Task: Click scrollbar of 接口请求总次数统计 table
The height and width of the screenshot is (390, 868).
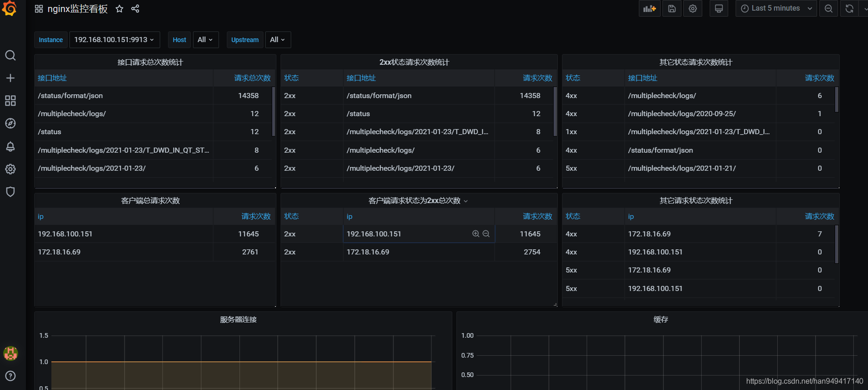Action: pos(274,111)
